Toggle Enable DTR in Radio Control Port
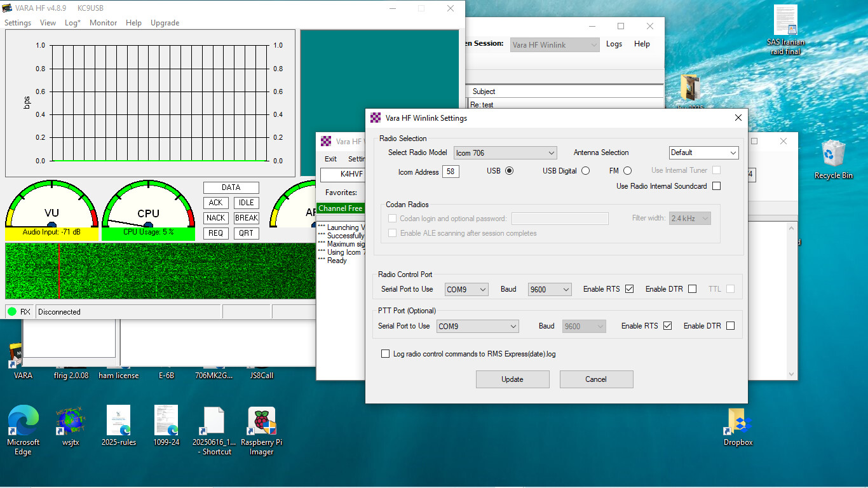Image resolution: width=868 pixels, height=488 pixels. click(x=692, y=289)
